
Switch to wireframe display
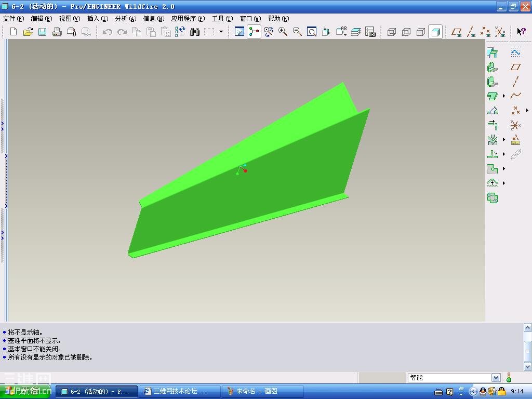[392, 32]
